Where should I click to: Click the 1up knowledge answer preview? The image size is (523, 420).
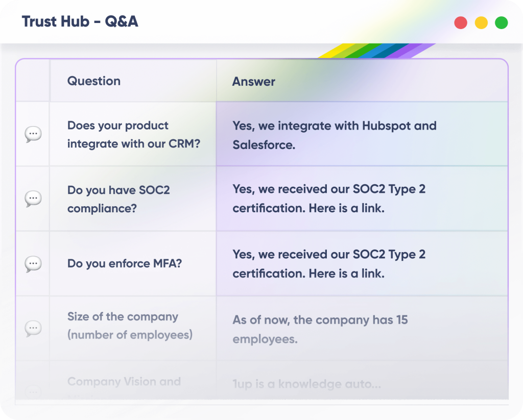point(307,384)
